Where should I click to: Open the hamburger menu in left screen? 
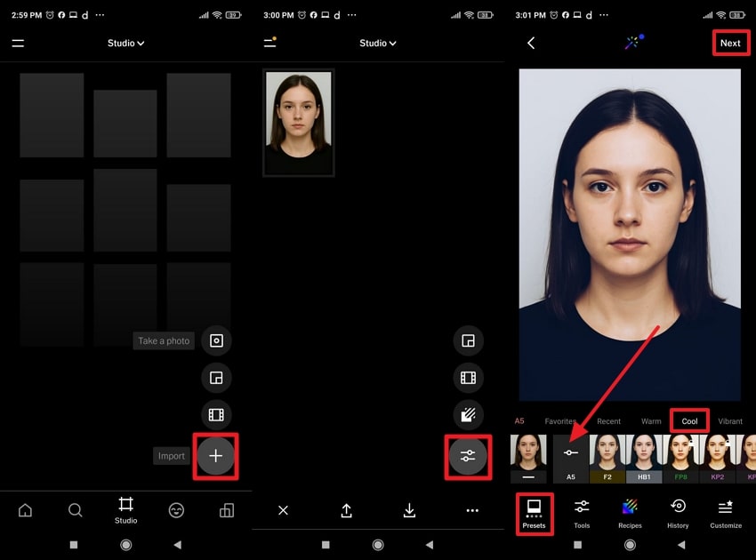pos(18,44)
